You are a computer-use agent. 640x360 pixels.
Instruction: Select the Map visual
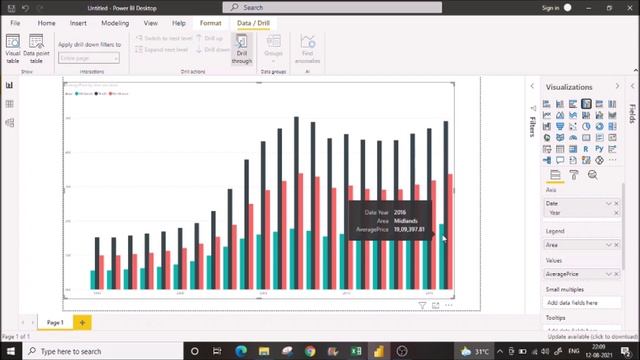[547, 138]
